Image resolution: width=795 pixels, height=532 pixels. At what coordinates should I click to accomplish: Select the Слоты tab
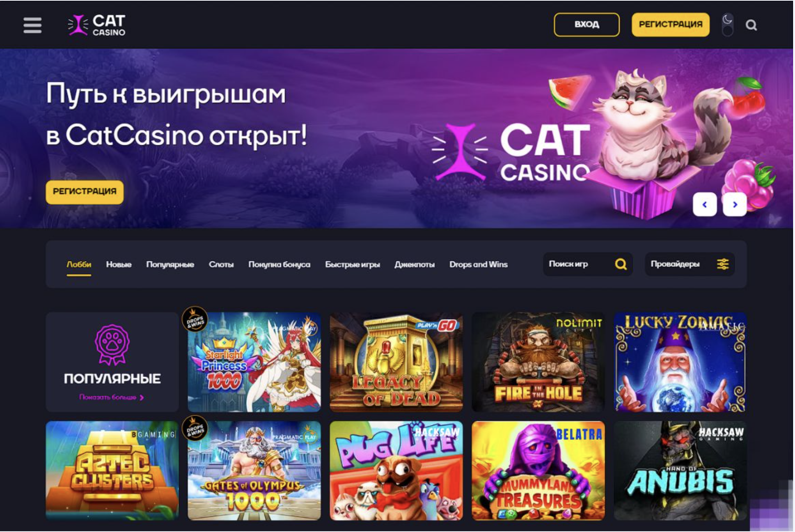click(x=221, y=264)
